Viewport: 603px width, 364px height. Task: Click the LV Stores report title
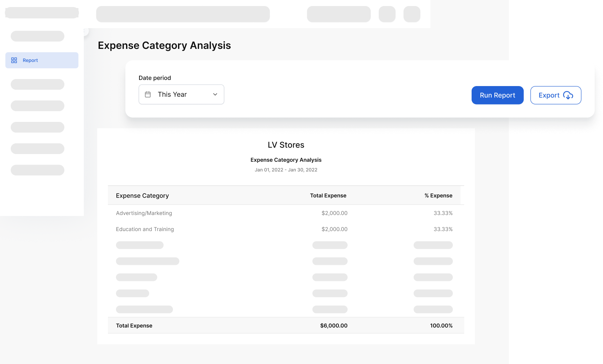click(286, 145)
